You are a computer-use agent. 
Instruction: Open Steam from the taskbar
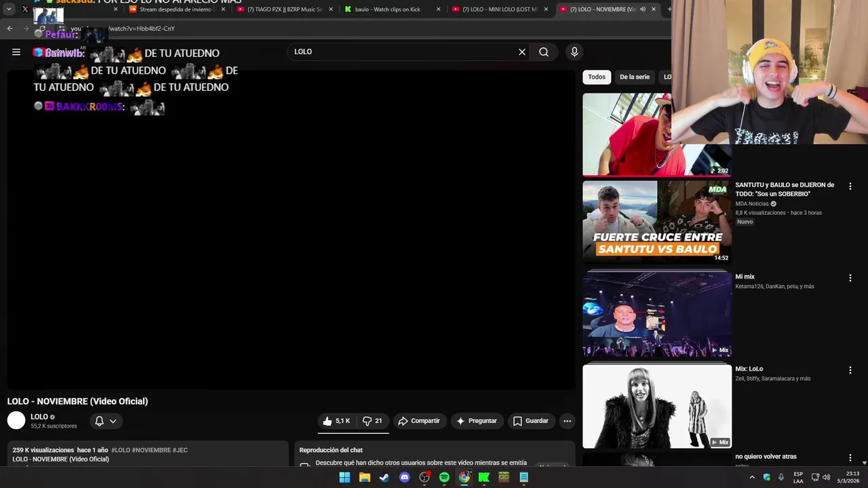pos(384,477)
